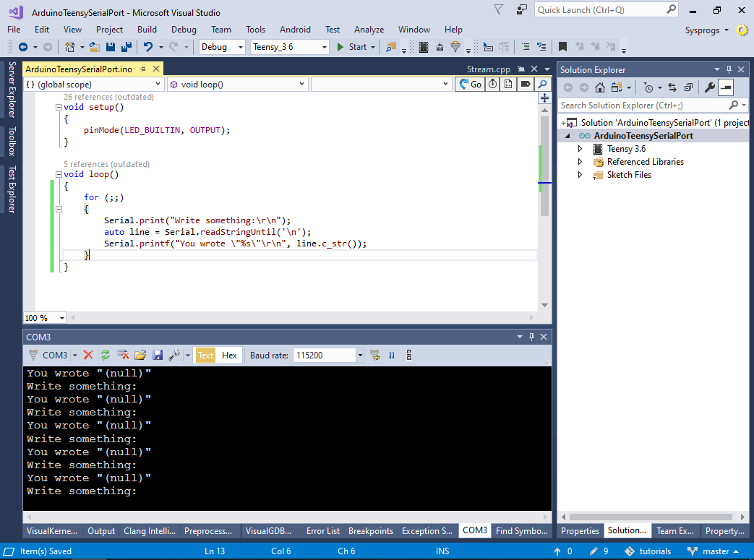Click the editor vertical scrollbar thumb
The height and width of the screenshot is (560, 754).
pyautogui.click(x=544, y=166)
